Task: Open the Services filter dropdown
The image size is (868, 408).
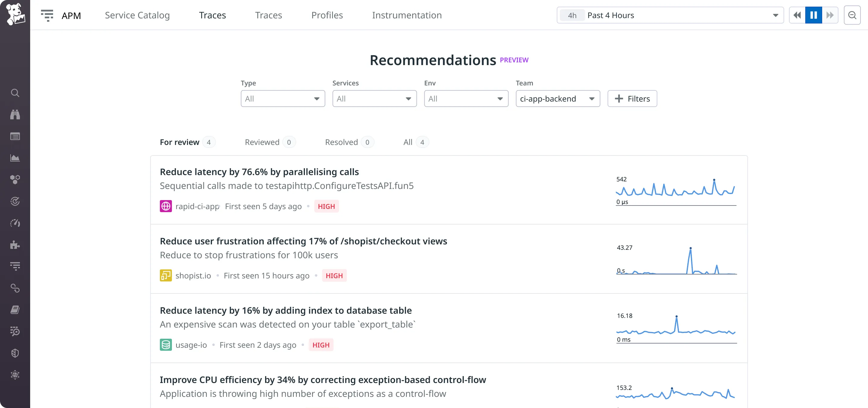Action: pos(374,99)
